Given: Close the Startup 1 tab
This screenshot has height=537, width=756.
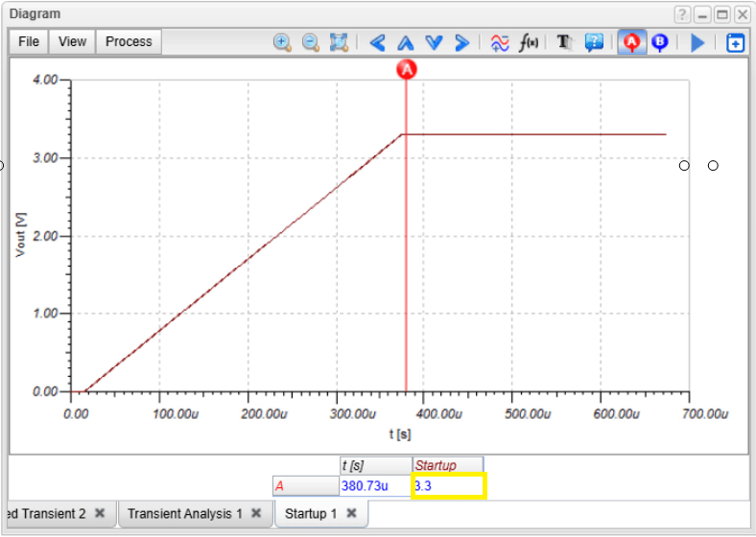Looking at the screenshot, I should point(352,513).
